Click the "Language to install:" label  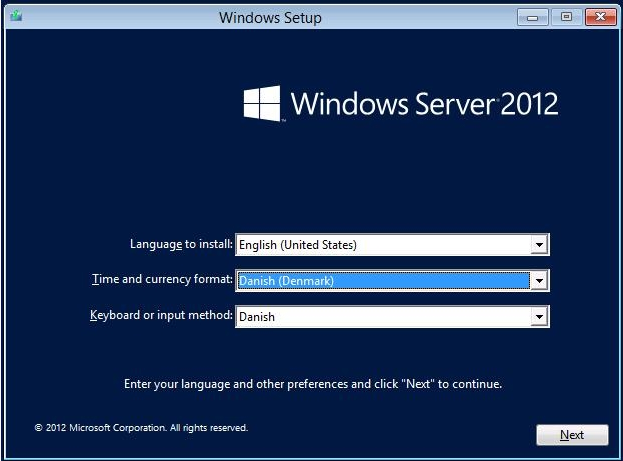181,244
